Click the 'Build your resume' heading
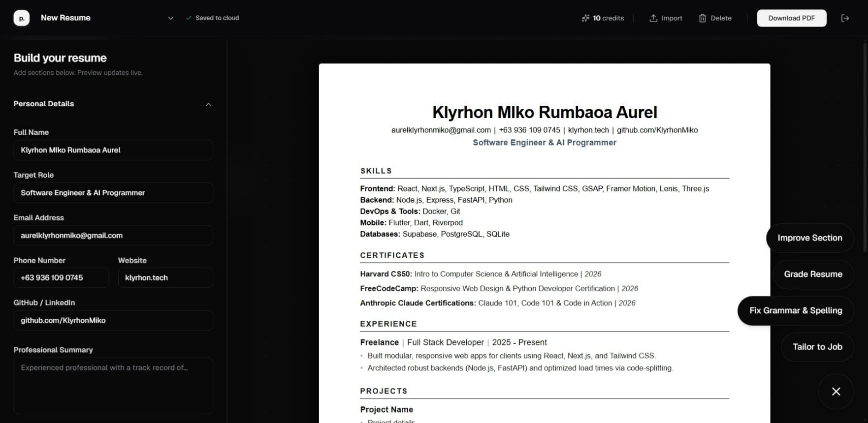 (60, 58)
